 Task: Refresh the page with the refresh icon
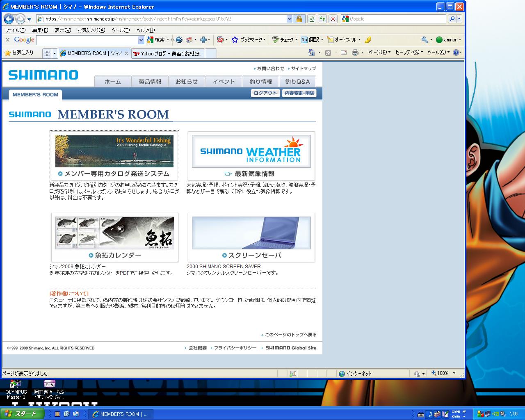point(322,19)
